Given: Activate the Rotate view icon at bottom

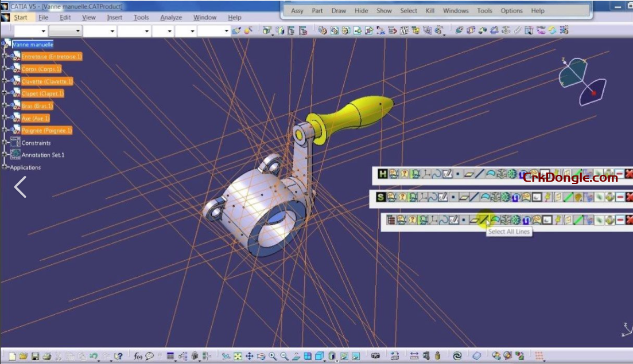Looking at the screenshot, I should tap(261, 356).
